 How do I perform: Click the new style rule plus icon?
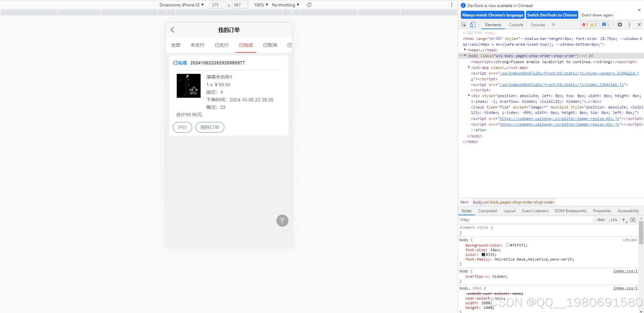624,220
